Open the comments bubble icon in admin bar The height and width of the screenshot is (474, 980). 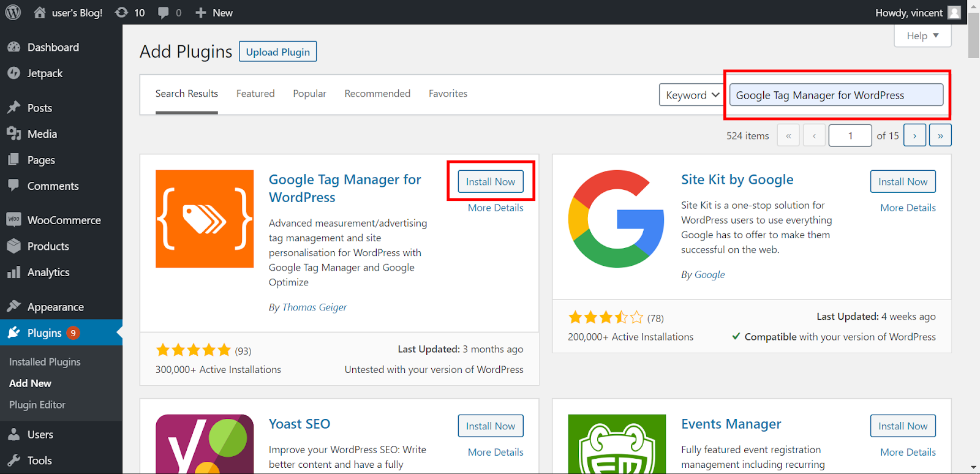pos(164,12)
